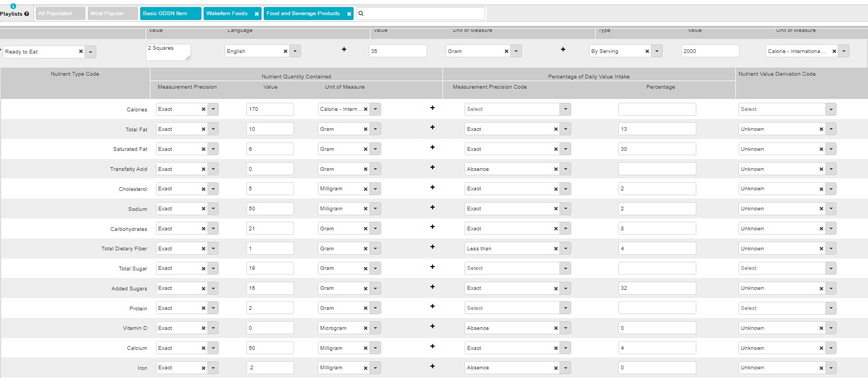Remove the Wakefern Foods playlist tag

(257, 14)
